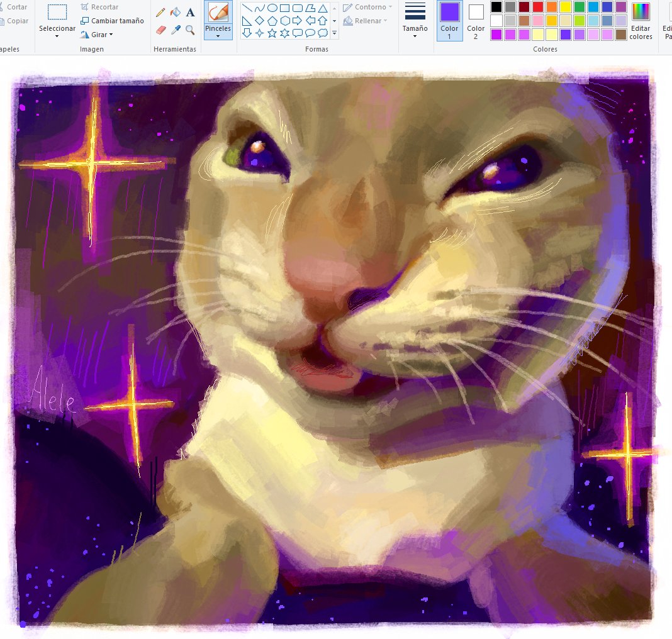Expand the full shapes gallery
672x639 pixels.
coord(334,33)
